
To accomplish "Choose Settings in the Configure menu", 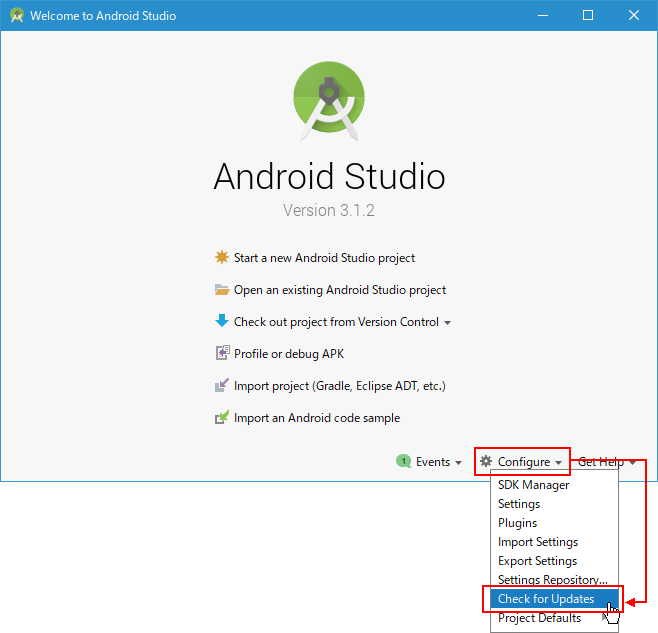I will [554, 504].
